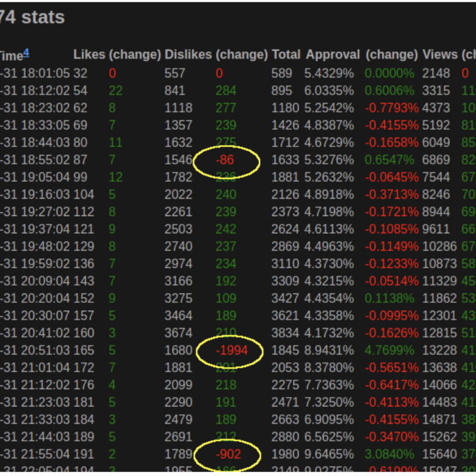Select the circled -902 dislikes change

(229, 455)
